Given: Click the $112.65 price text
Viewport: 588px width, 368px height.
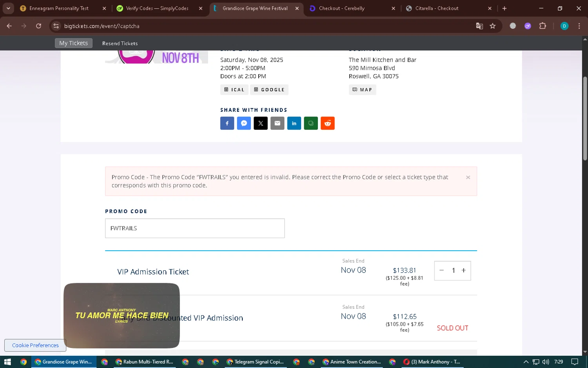Looking at the screenshot, I should coord(405,317).
